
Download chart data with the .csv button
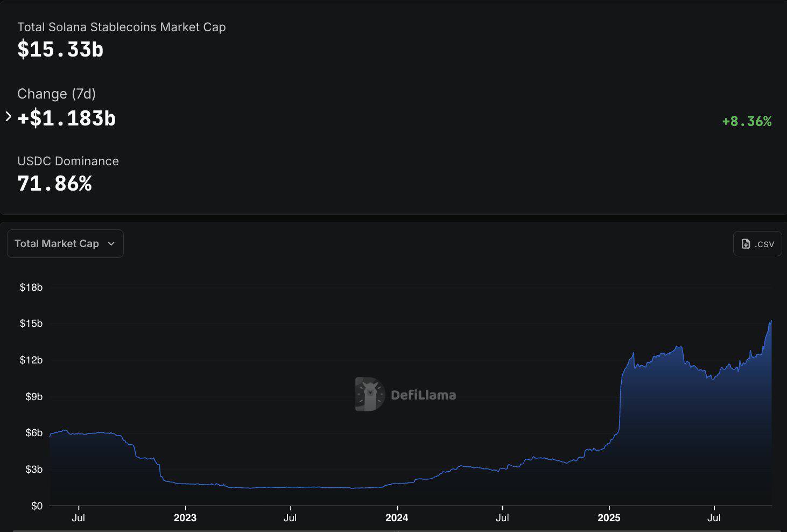757,243
